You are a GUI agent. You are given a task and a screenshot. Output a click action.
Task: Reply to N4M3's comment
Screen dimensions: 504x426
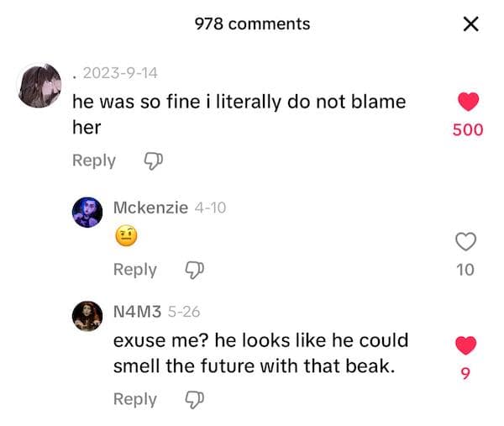(135, 399)
